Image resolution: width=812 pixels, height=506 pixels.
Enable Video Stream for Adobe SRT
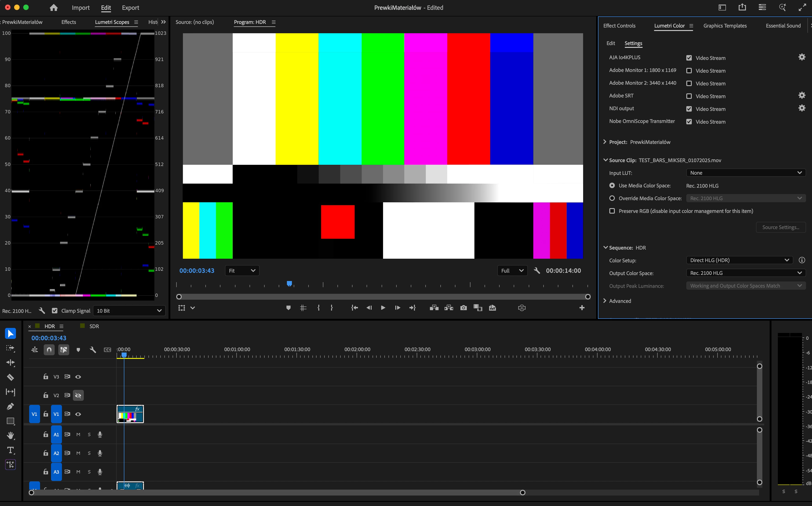click(689, 96)
